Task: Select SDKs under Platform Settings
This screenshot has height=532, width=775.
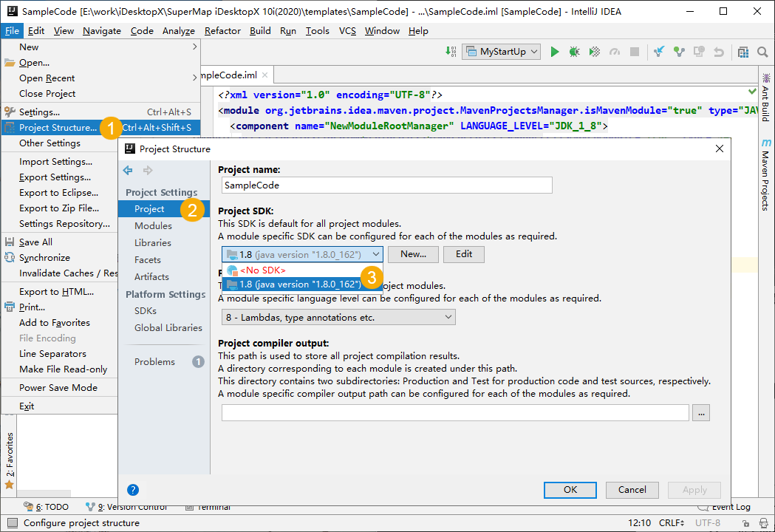Action: click(x=146, y=311)
